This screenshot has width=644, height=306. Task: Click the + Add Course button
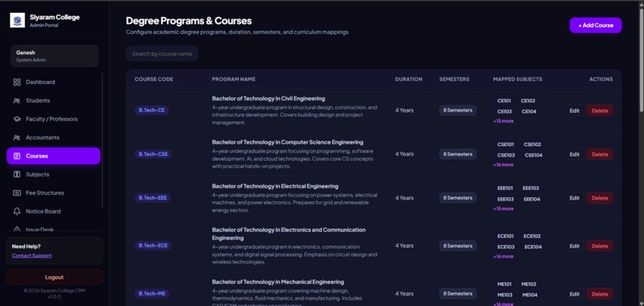595,26
